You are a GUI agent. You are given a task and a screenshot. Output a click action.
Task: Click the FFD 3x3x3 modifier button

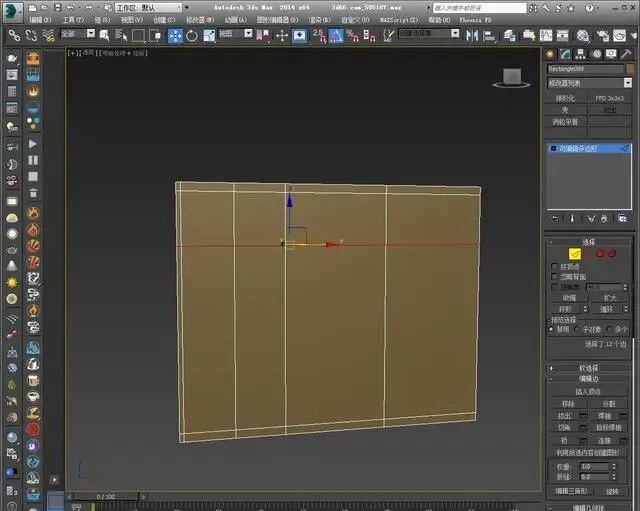(x=609, y=98)
